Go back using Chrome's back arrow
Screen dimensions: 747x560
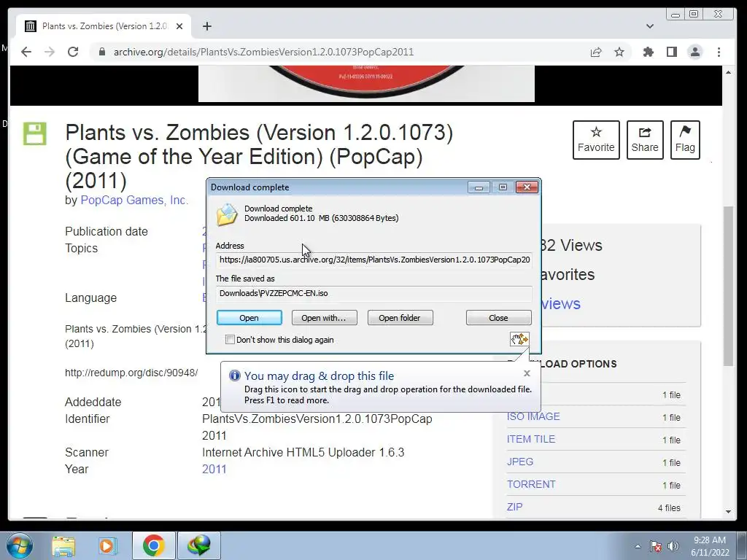click(x=26, y=52)
